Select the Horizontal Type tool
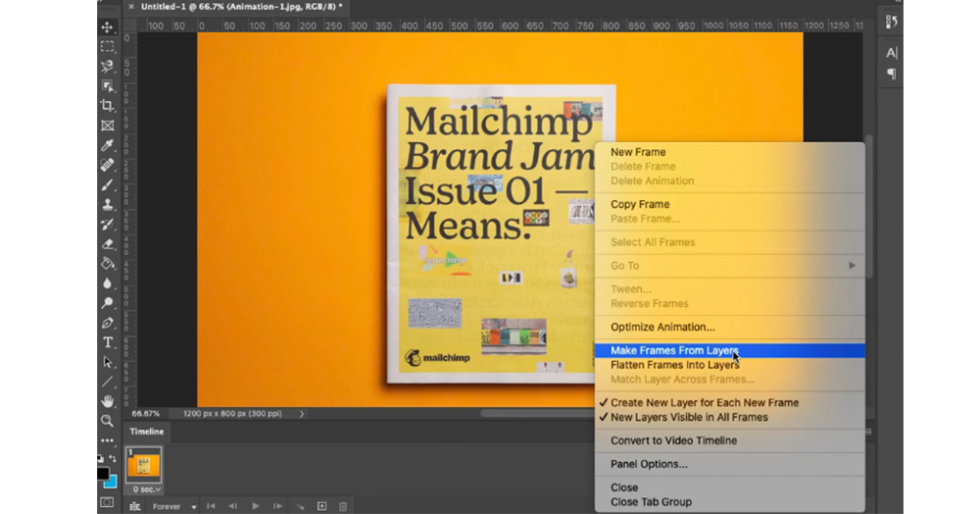Image resolution: width=980 pixels, height=514 pixels. [108, 342]
